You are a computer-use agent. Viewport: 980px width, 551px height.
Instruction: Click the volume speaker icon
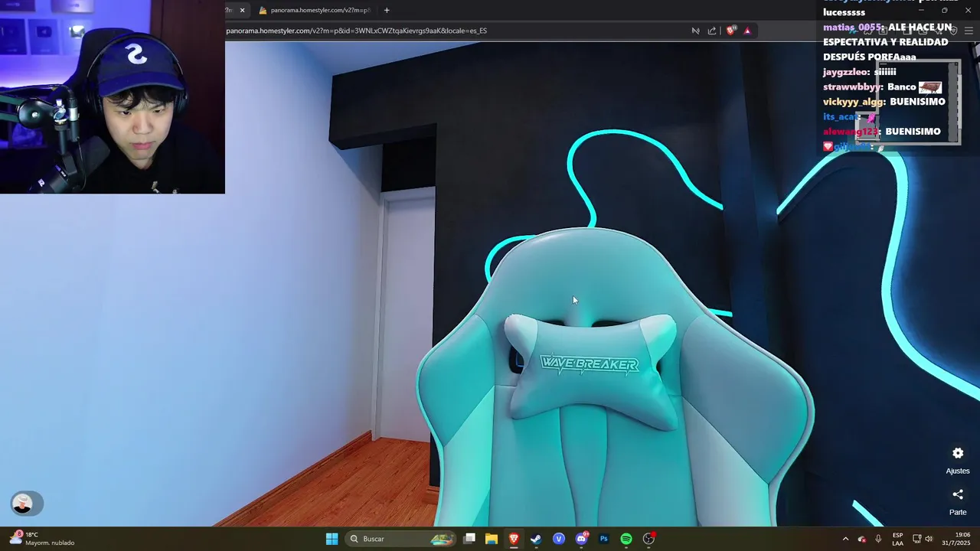(929, 539)
